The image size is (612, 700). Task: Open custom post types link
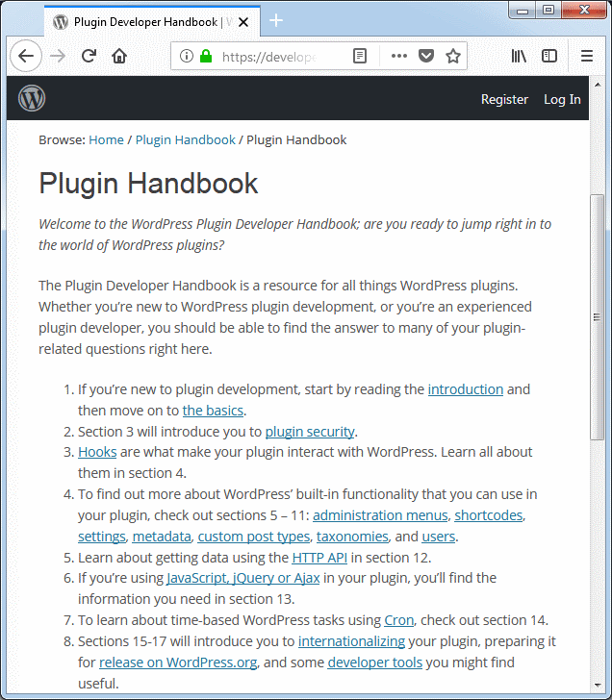(x=254, y=537)
